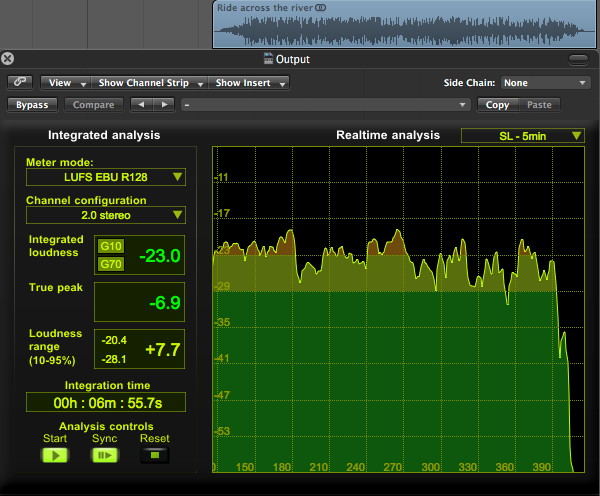Click the Compare button

[93, 105]
